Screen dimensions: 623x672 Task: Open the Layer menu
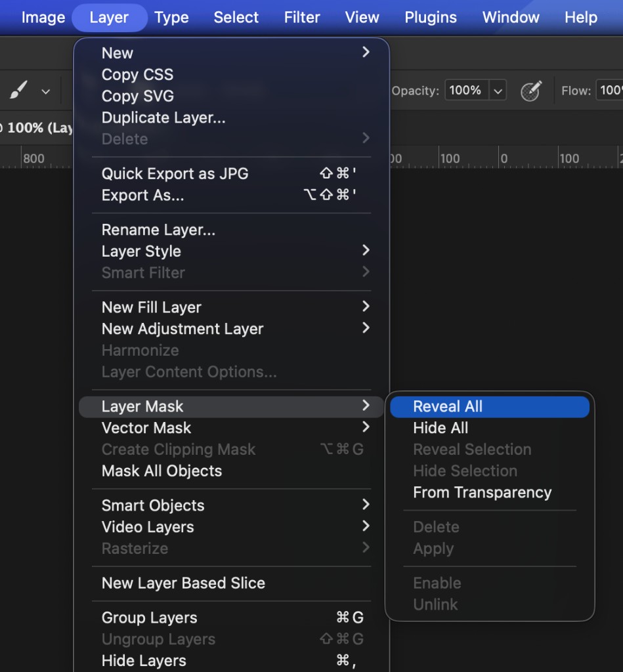pos(109,18)
